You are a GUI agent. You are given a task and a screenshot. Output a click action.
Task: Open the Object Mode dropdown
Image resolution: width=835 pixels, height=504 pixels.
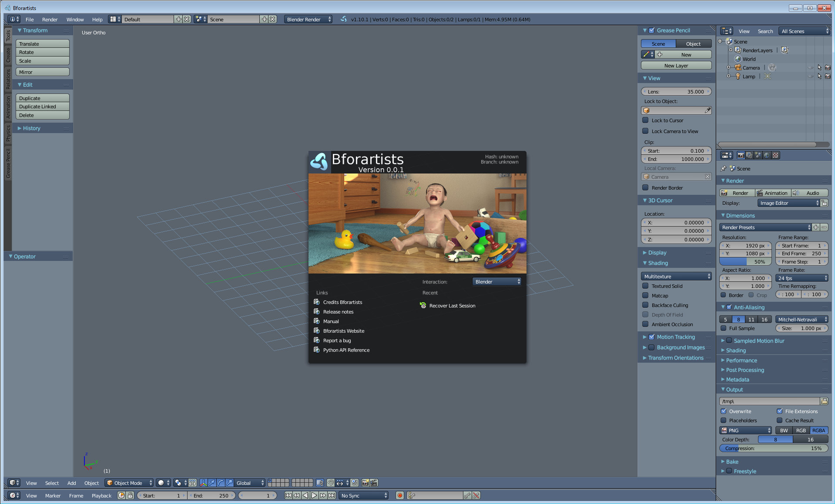(x=129, y=483)
